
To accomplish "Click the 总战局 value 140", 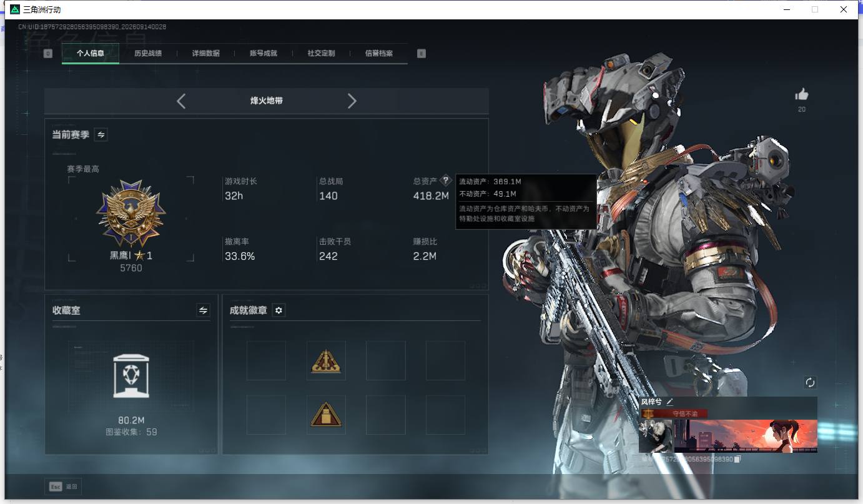I will pos(328,196).
